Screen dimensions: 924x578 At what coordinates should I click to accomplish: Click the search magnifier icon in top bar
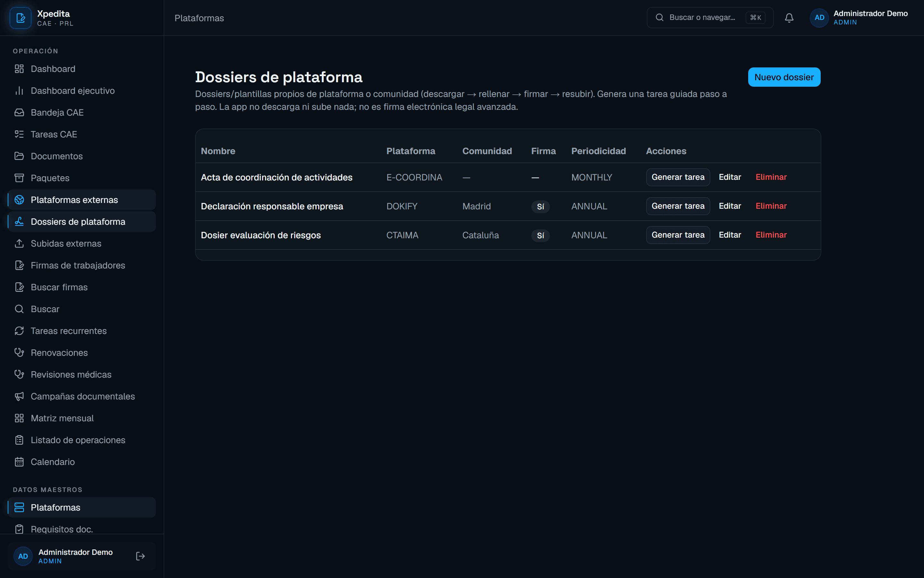(x=659, y=17)
